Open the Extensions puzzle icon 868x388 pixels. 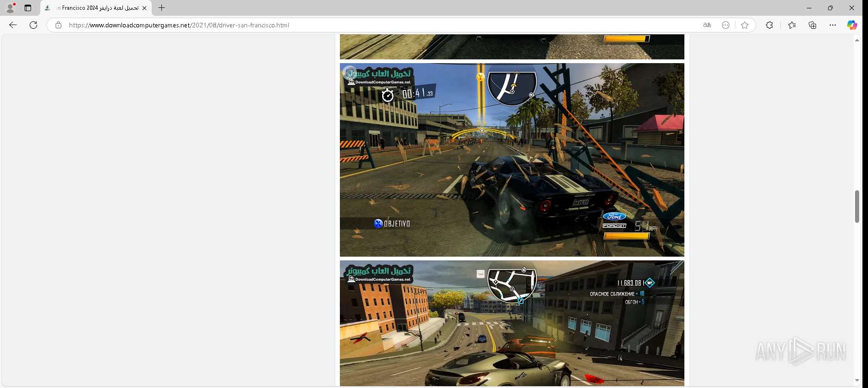(x=769, y=25)
